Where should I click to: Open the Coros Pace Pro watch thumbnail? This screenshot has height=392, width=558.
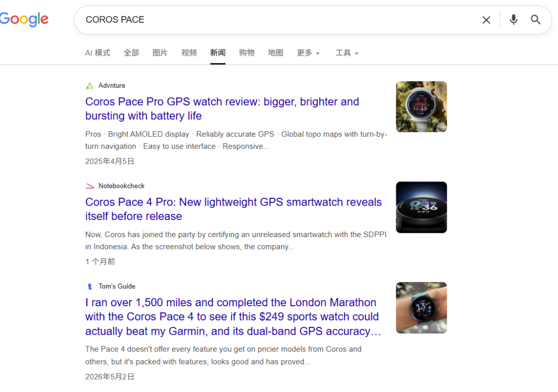coord(422,107)
